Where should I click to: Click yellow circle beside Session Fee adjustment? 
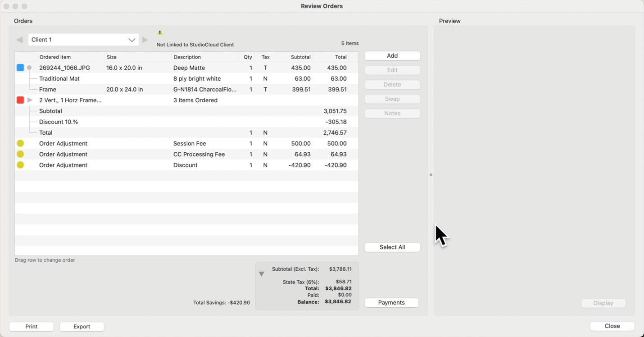click(20, 143)
